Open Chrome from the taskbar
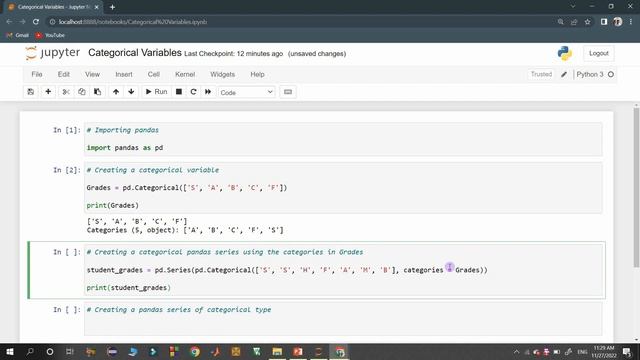Image resolution: width=640 pixels, height=360 pixels. pos(195,351)
